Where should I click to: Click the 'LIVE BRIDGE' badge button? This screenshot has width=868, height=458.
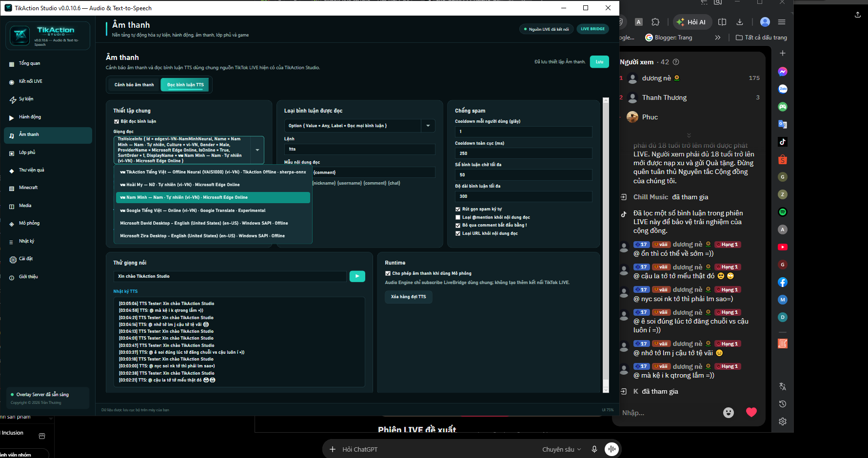(592, 29)
